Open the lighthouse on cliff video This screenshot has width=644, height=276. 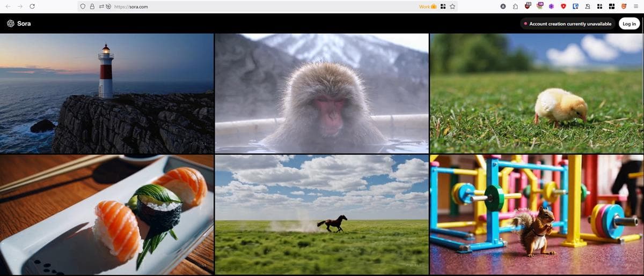pos(107,93)
